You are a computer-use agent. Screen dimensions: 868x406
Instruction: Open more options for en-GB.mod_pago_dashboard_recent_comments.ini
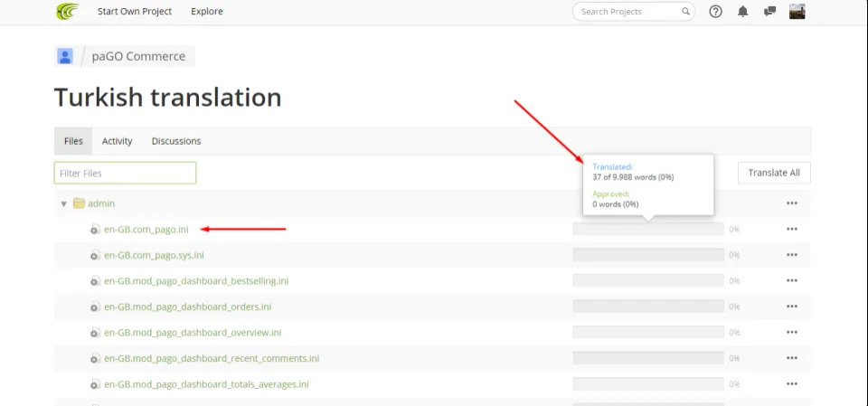pyautogui.click(x=792, y=358)
